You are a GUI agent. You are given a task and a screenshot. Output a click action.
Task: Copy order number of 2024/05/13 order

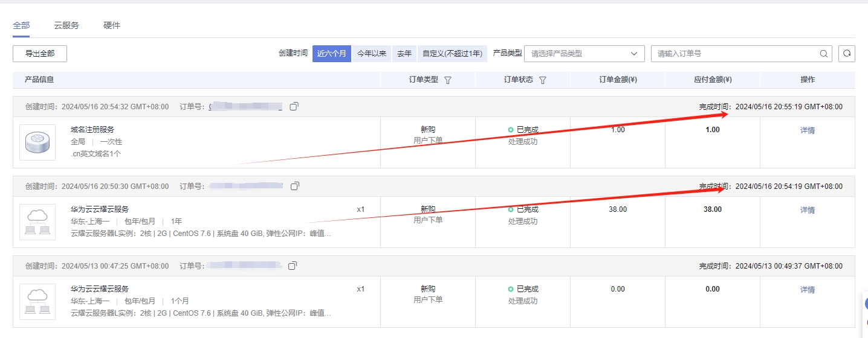coord(293,266)
